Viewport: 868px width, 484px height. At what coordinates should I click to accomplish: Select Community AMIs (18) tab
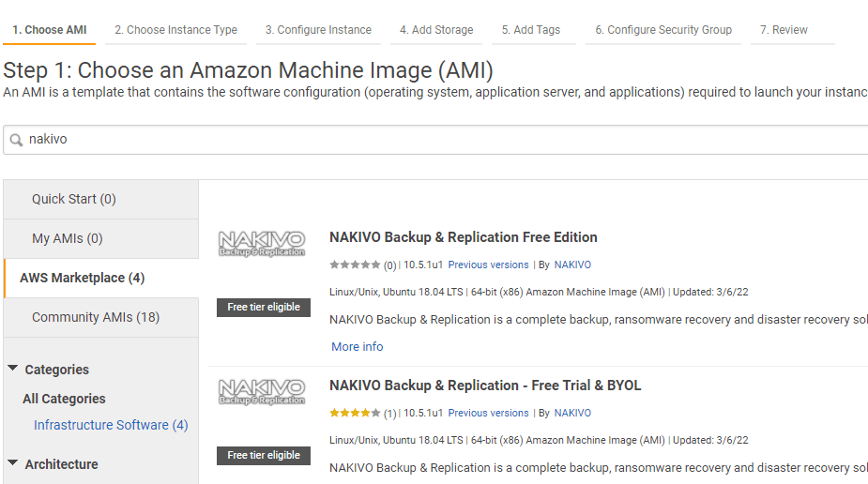[100, 317]
